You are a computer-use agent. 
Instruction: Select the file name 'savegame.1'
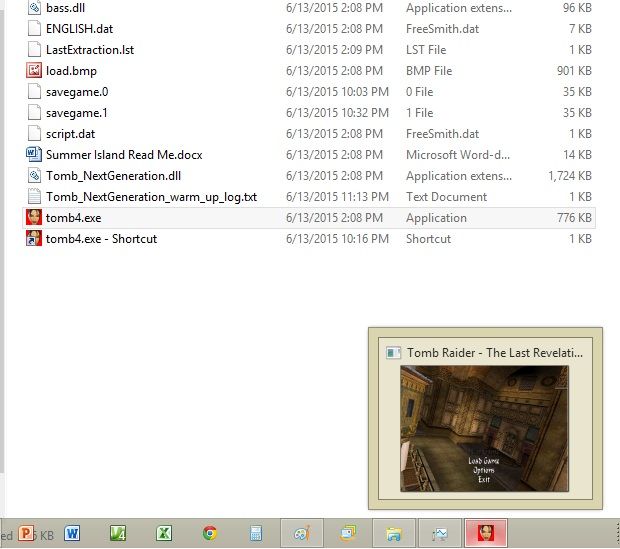click(77, 113)
